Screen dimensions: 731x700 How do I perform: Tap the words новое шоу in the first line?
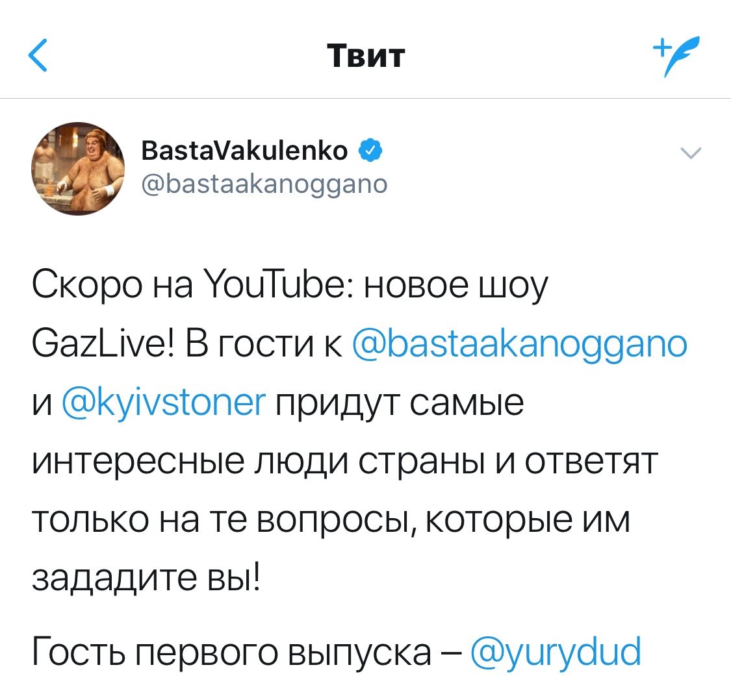click(x=455, y=286)
